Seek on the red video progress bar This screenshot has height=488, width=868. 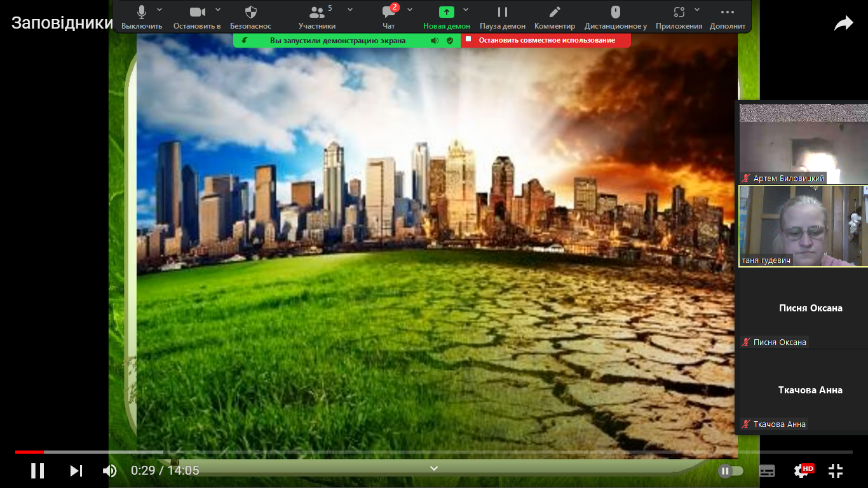point(29,452)
